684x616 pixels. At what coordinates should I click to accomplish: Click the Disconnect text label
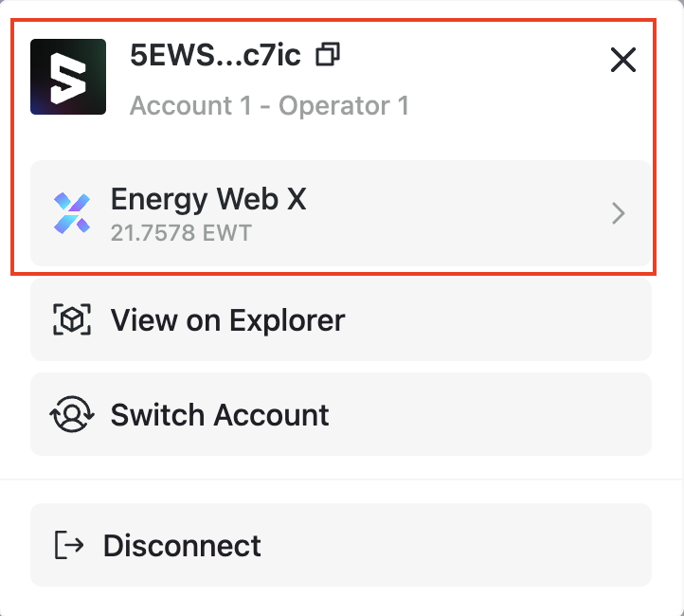click(182, 546)
